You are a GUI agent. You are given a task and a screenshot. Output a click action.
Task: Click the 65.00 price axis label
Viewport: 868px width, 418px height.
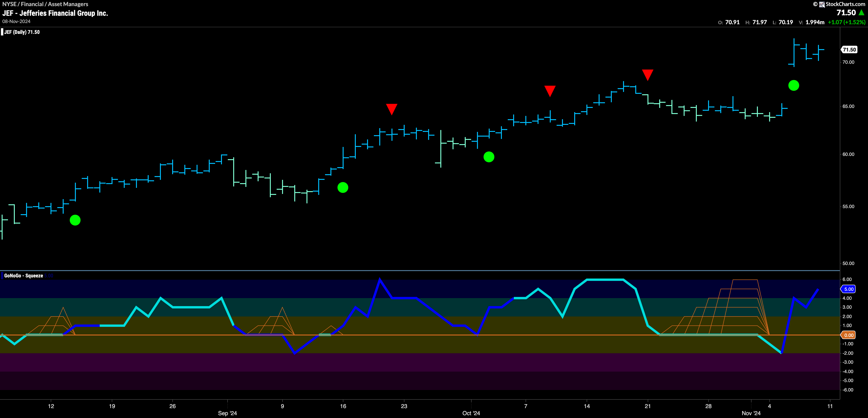[x=849, y=106]
